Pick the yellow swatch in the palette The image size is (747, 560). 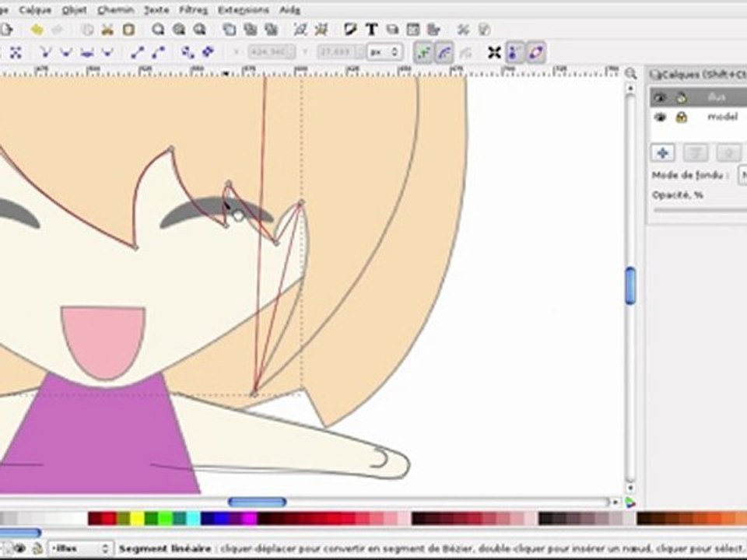pos(137,519)
